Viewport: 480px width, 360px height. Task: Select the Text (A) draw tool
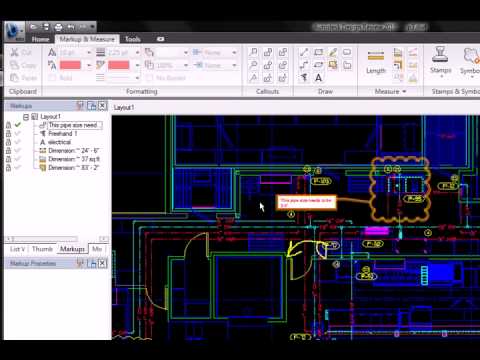pos(318,78)
